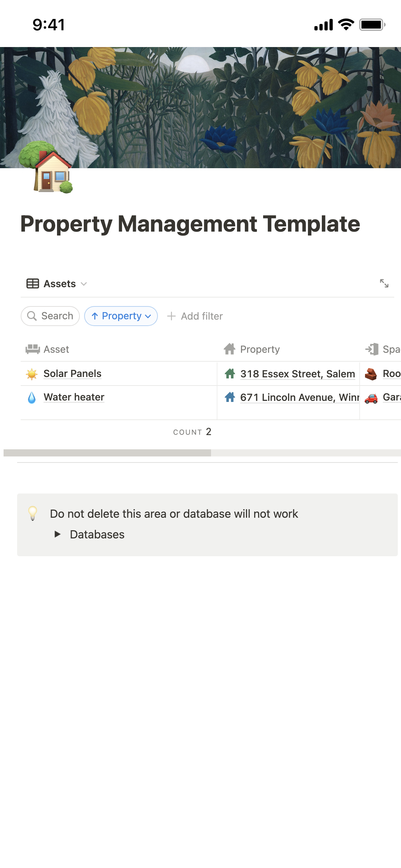
Task: Open the Solar Panels entry
Action: click(x=72, y=374)
